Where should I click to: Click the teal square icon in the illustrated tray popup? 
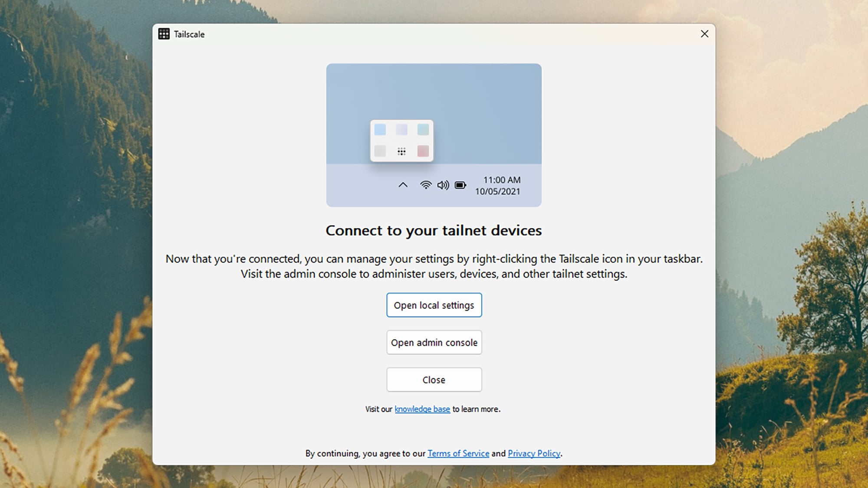click(423, 129)
